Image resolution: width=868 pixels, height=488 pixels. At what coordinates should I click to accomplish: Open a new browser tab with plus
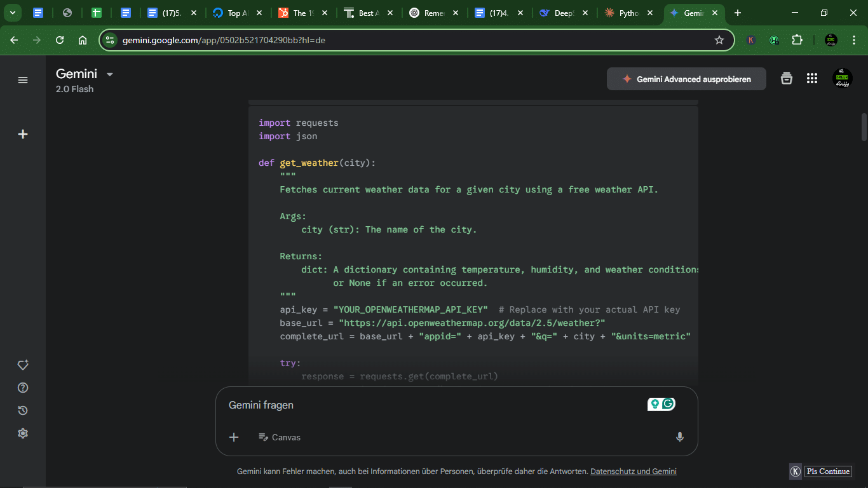[x=738, y=13]
